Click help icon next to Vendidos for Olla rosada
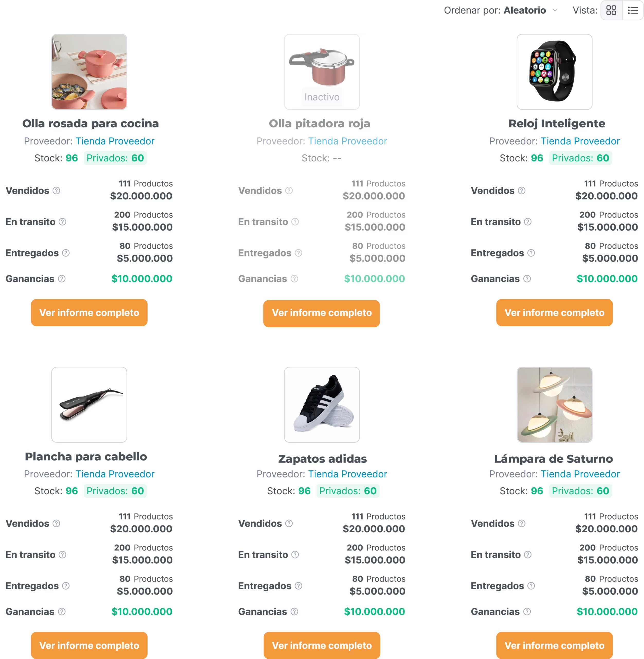 57,190
